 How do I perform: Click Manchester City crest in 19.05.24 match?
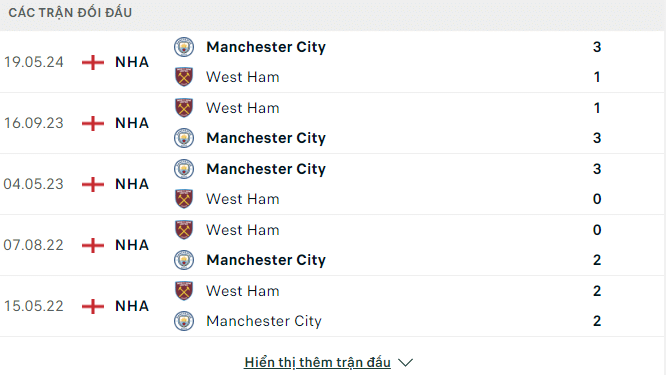(184, 47)
